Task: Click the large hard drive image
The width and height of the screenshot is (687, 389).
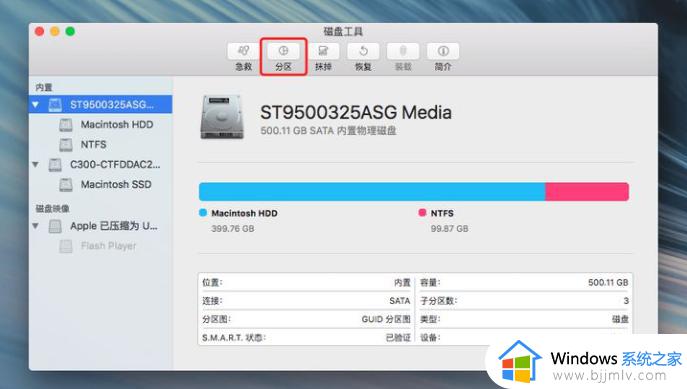Action: [222, 117]
